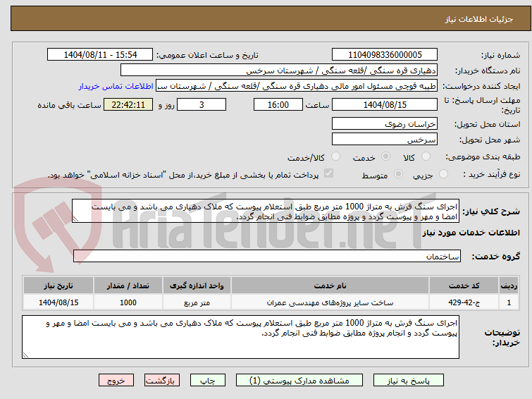Click the remaining days field showing 3
The width and height of the screenshot is (532, 399).
[x=202, y=104]
